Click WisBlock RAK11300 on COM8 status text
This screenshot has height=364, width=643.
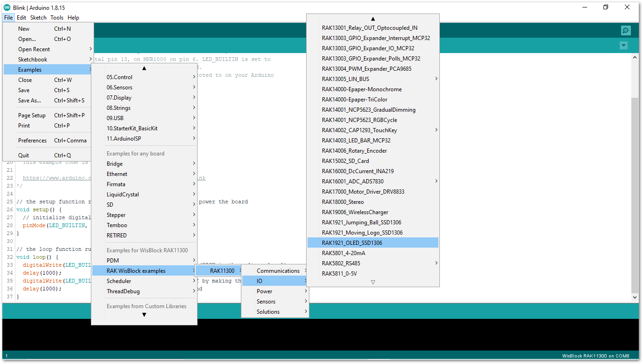click(595, 356)
